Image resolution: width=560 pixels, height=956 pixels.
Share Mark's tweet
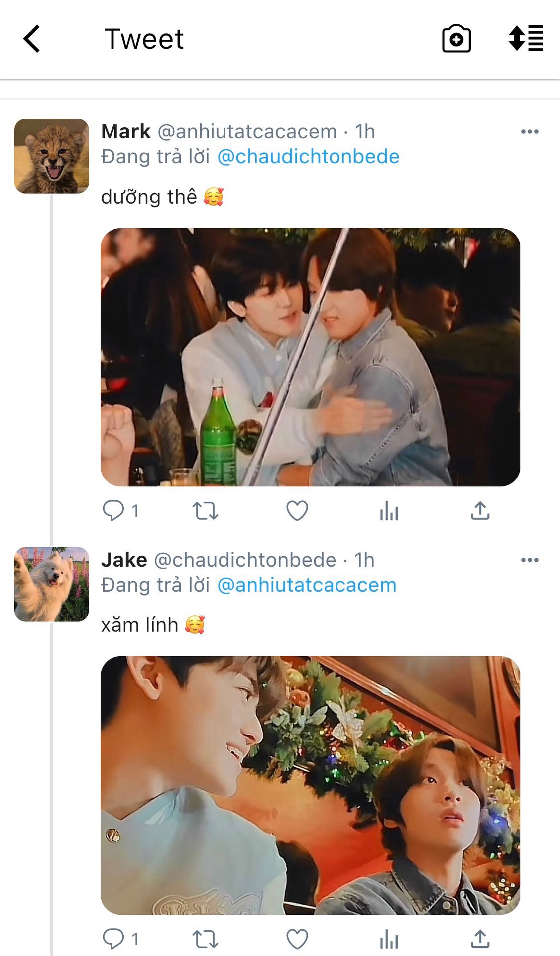[480, 511]
